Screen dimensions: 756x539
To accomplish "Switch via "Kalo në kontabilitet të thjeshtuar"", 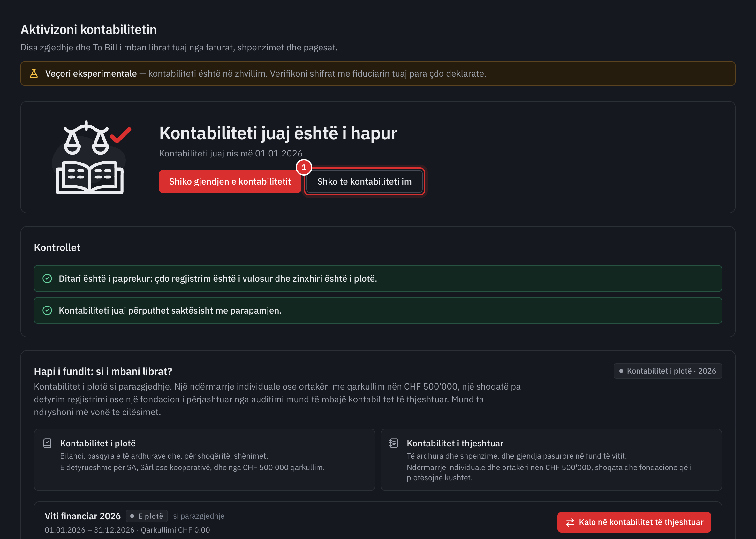I will coord(634,522).
